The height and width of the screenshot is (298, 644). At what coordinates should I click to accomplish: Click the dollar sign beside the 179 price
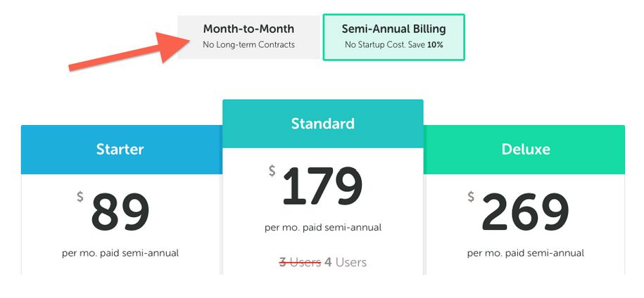(x=272, y=171)
